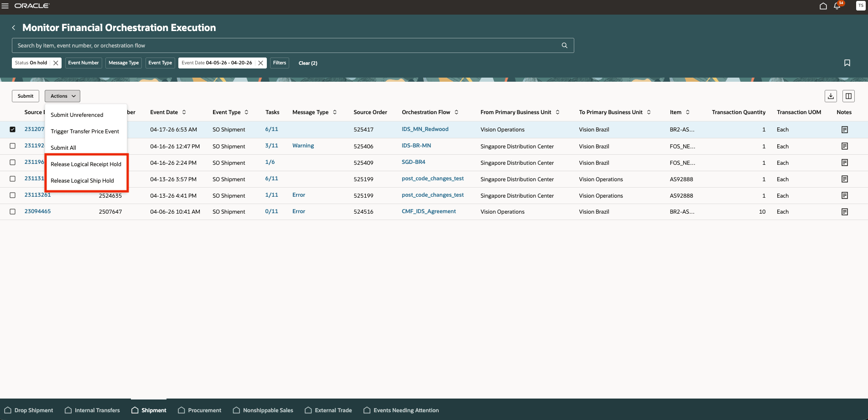868x420 pixels.
Task: Choose Release Logical Ship Hold
Action: 86,181
